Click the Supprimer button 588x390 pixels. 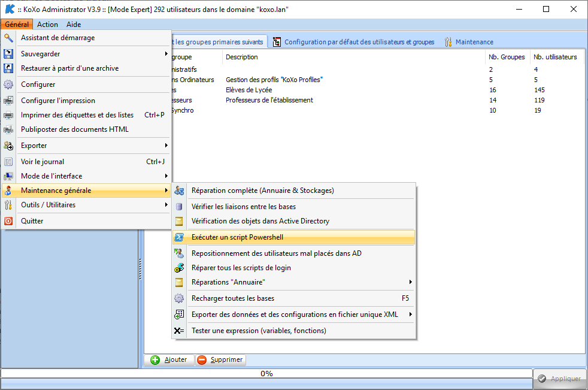220,360
